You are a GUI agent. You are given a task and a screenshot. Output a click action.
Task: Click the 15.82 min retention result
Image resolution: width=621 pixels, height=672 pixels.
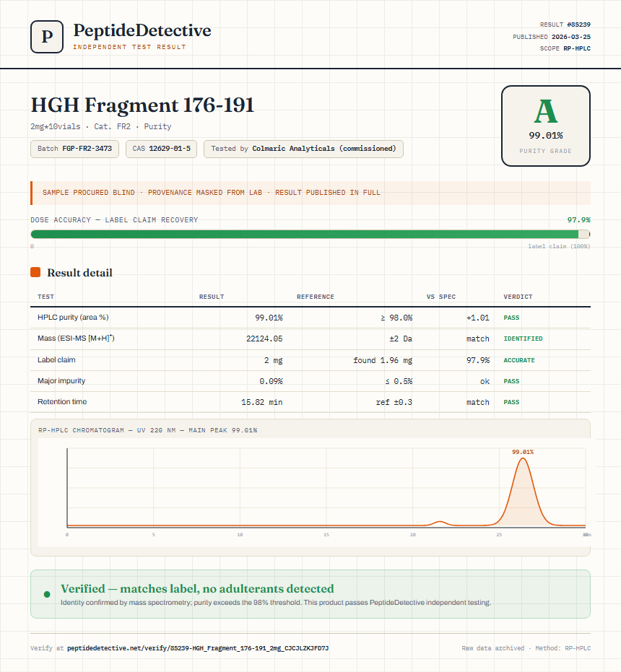tap(261, 402)
